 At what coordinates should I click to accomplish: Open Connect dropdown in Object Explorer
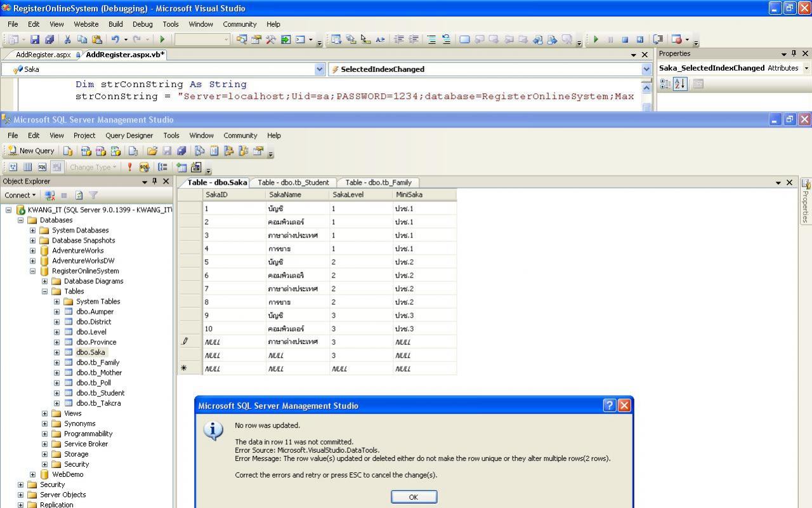(x=20, y=195)
